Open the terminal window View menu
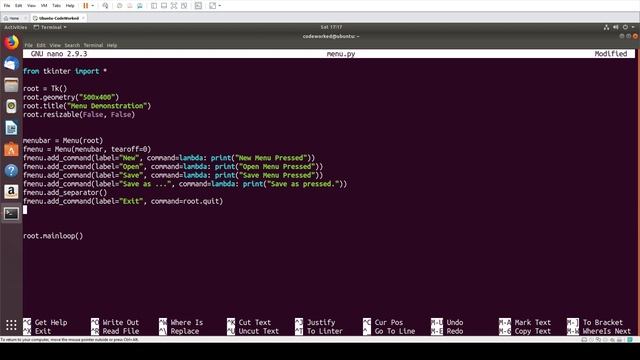Viewport: 640px width, 360px height. pos(55,45)
